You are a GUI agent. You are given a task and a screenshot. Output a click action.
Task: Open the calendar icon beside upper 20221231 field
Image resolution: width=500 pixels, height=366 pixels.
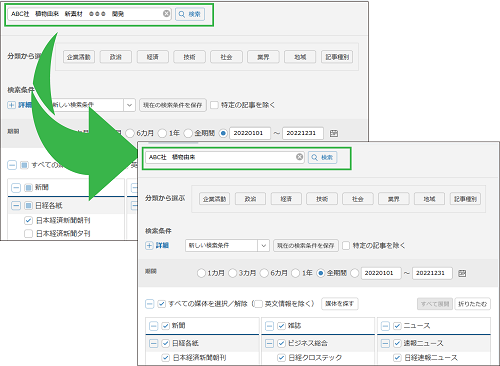click(x=334, y=133)
